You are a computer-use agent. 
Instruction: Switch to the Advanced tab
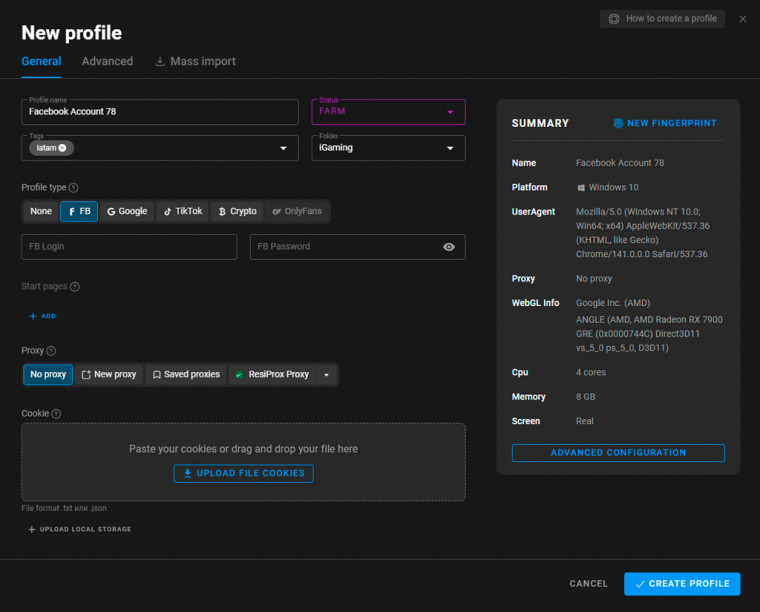[107, 61]
